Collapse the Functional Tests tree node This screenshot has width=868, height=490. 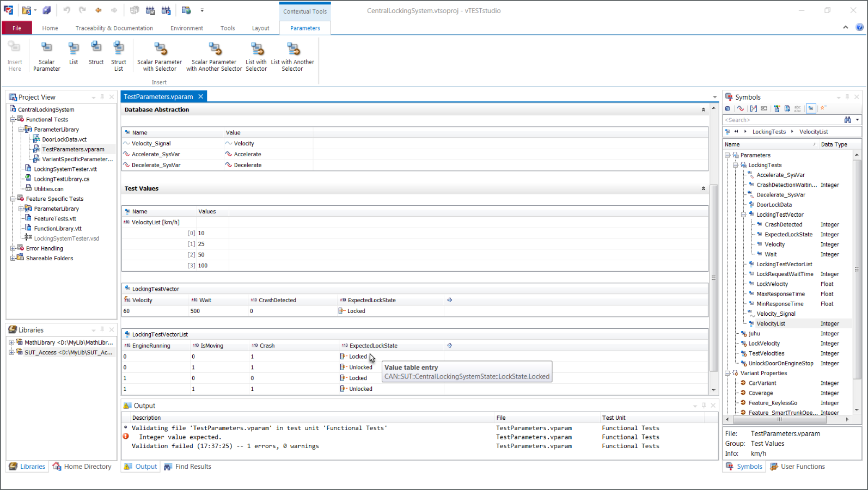[13, 119]
